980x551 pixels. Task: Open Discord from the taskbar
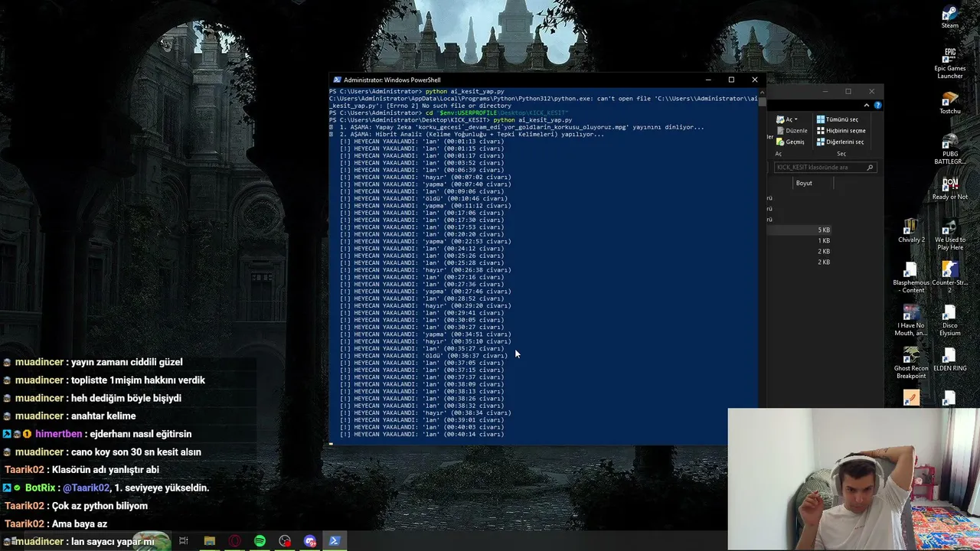(x=309, y=541)
